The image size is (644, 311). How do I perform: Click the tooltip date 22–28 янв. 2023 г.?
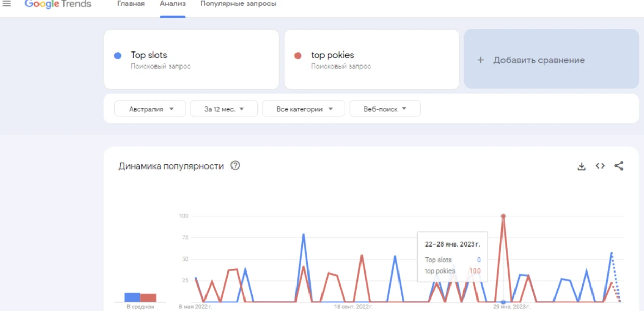point(452,244)
